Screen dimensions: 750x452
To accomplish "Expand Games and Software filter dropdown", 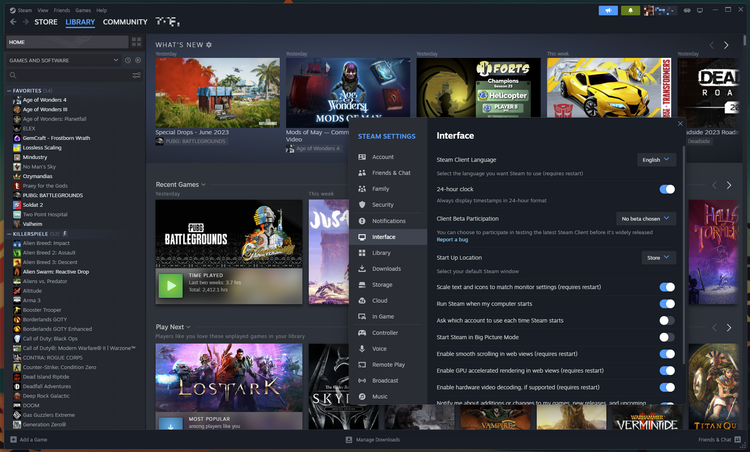I will [x=63, y=60].
